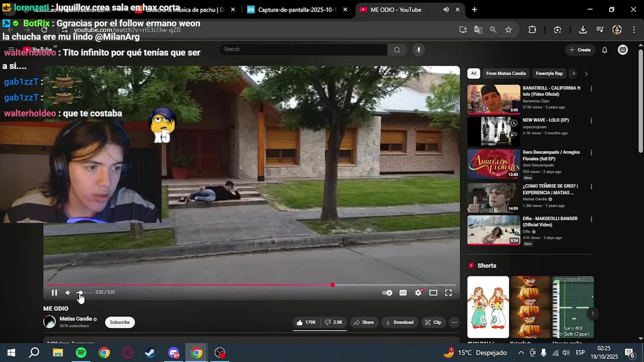The height and width of the screenshot is (362, 644).
Task: Seek on the red video progress bar
Action: coord(252,285)
